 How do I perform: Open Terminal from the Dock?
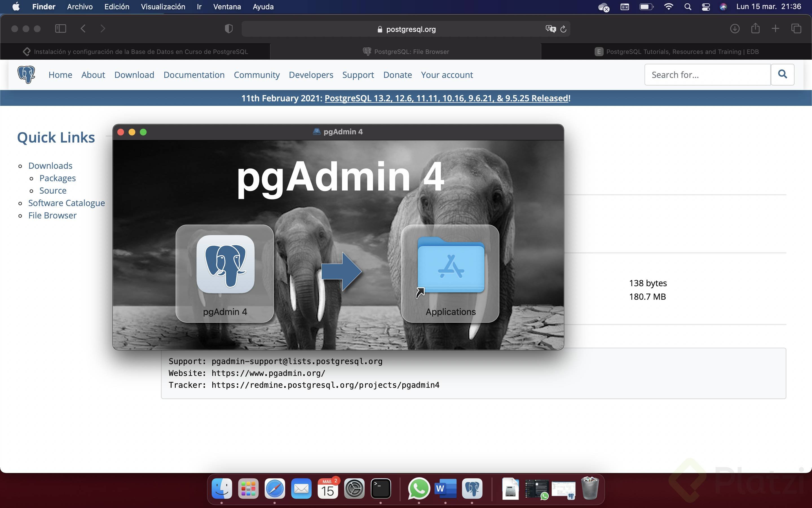tap(381, 489)
